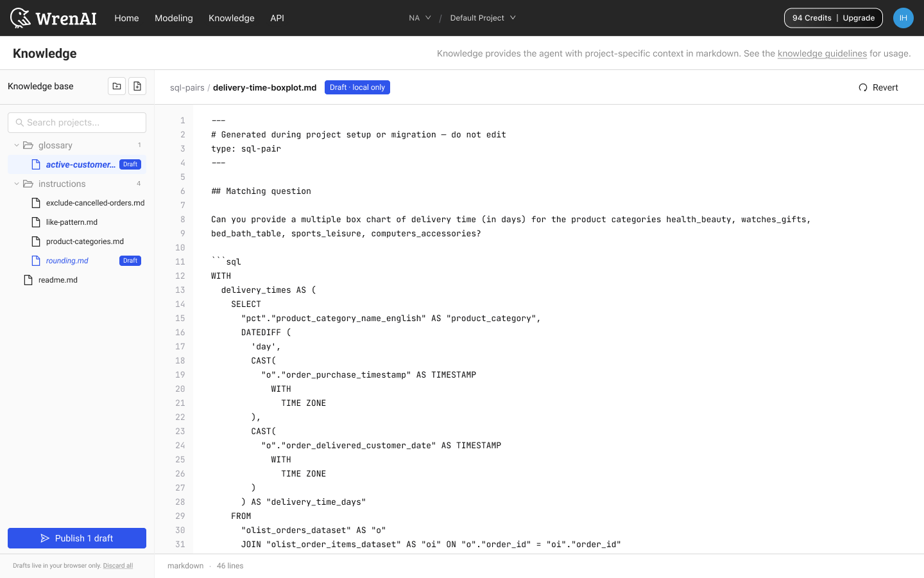The image size is (924, 578).
Task: Click file icon next to like-pattern.md
Action: coord(36,222)
